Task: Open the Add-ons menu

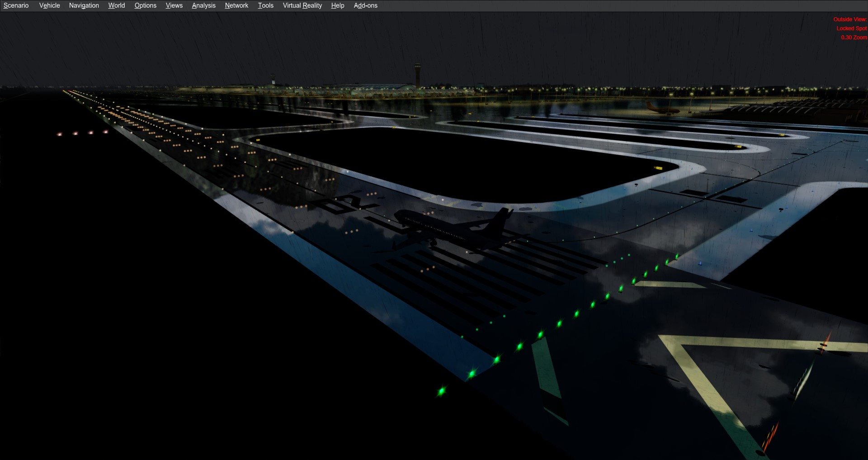Action: point(365,5)
